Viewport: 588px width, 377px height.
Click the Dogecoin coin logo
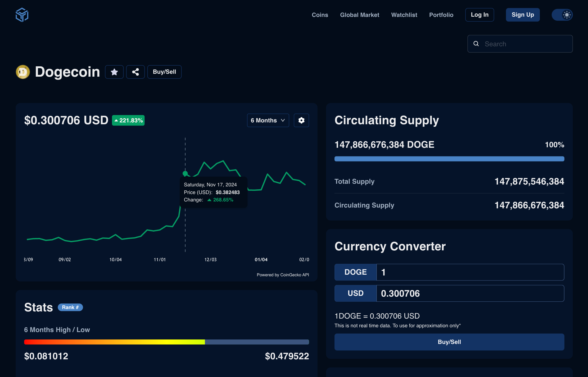click(23, 72)
